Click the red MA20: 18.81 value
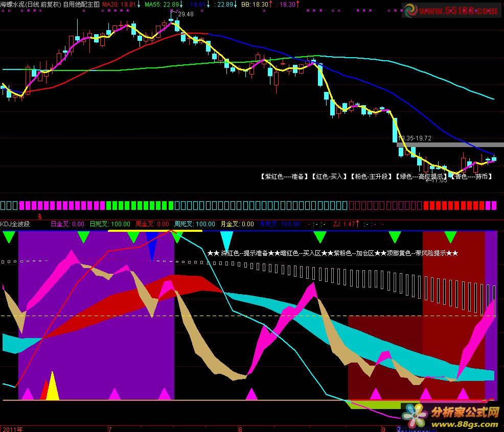 119,5
